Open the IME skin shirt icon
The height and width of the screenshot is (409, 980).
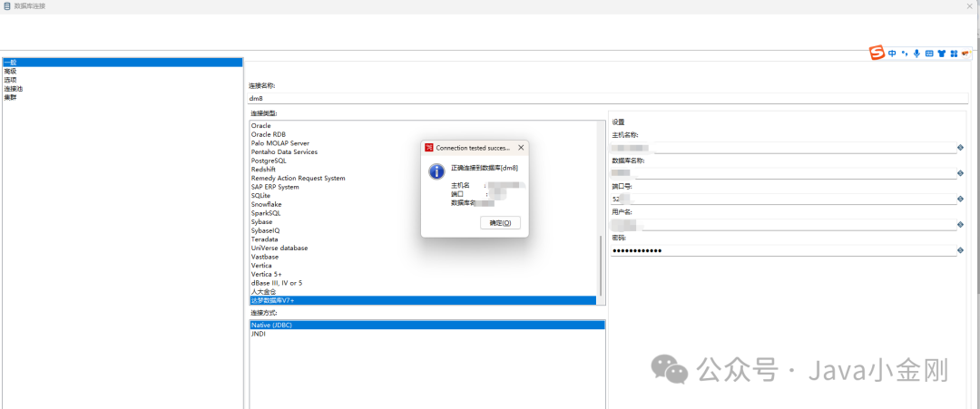[941, 54]
